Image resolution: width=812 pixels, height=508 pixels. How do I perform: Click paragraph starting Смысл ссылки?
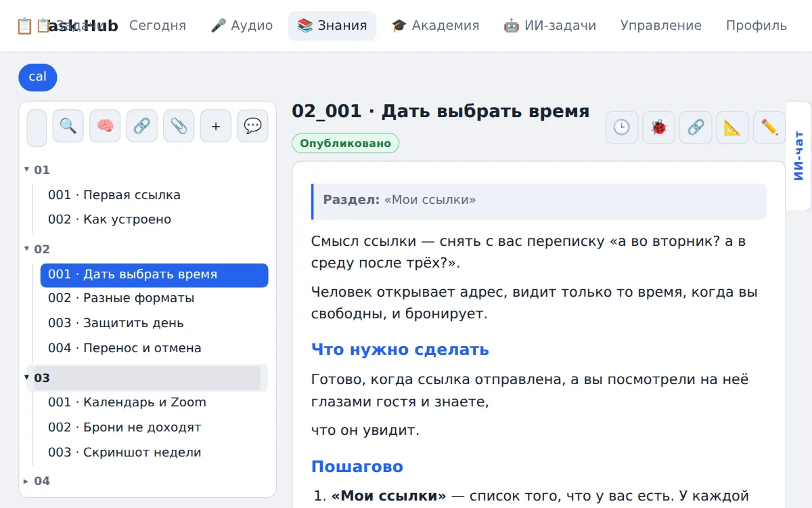tap(539, 252)
